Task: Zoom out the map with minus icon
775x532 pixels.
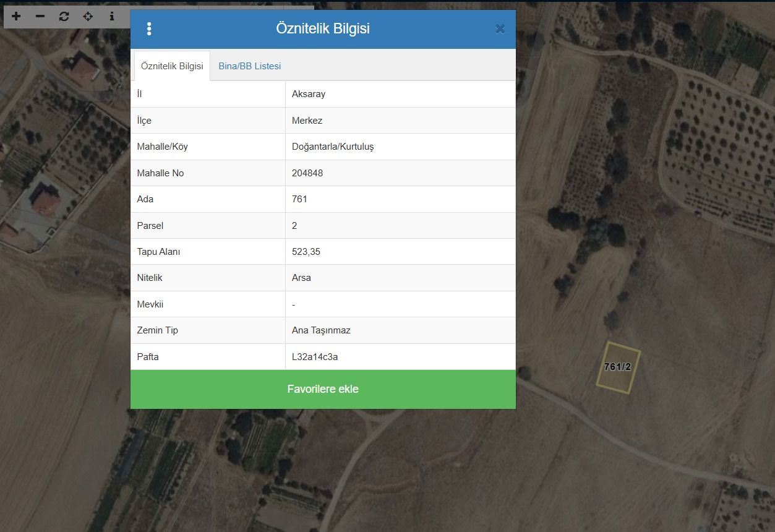Action: click(40, 16)
